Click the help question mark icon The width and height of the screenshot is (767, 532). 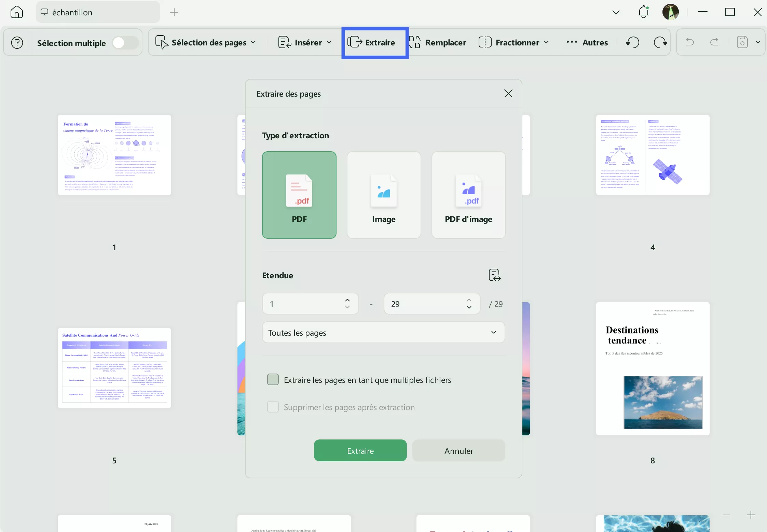click(17, 43)
